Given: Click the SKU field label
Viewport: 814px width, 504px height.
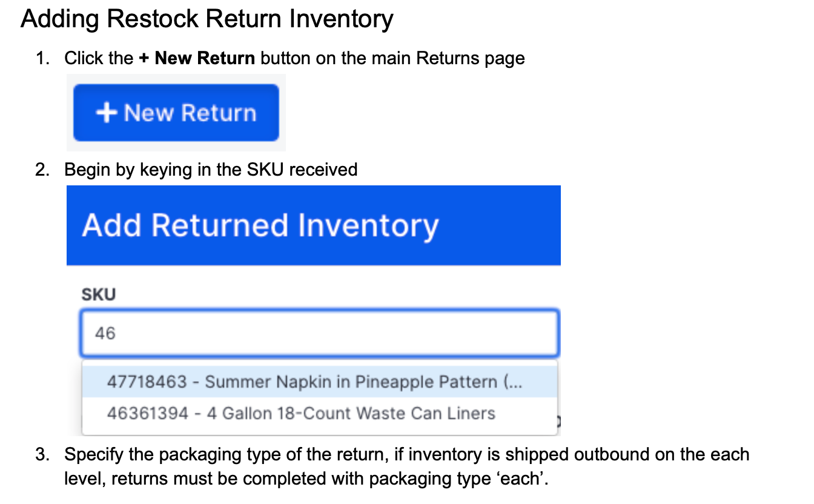Looking at the screenshot, I should (98, 294).
